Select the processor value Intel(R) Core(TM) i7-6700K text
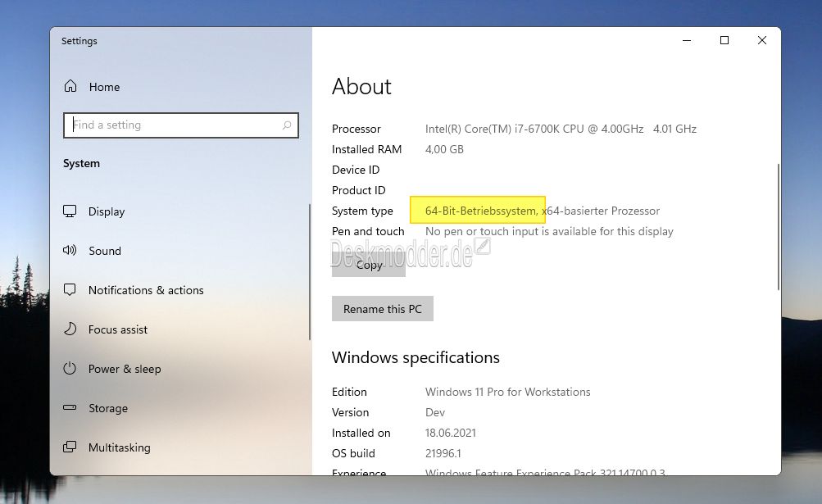This screenshot has height=504, width=822. pos(561,129)
